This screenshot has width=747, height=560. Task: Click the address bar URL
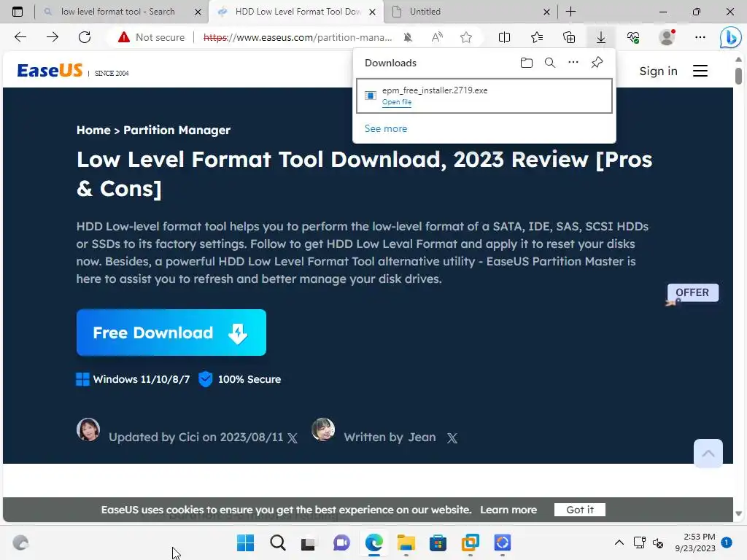pos(298,37)
